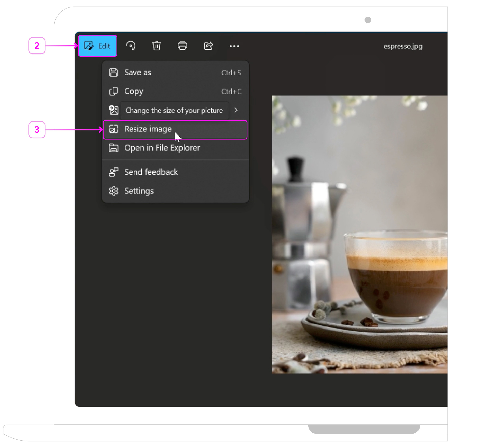This screenshot has width=488, height=448.
Task: Click the printer icon
Action: pos(182,46)
